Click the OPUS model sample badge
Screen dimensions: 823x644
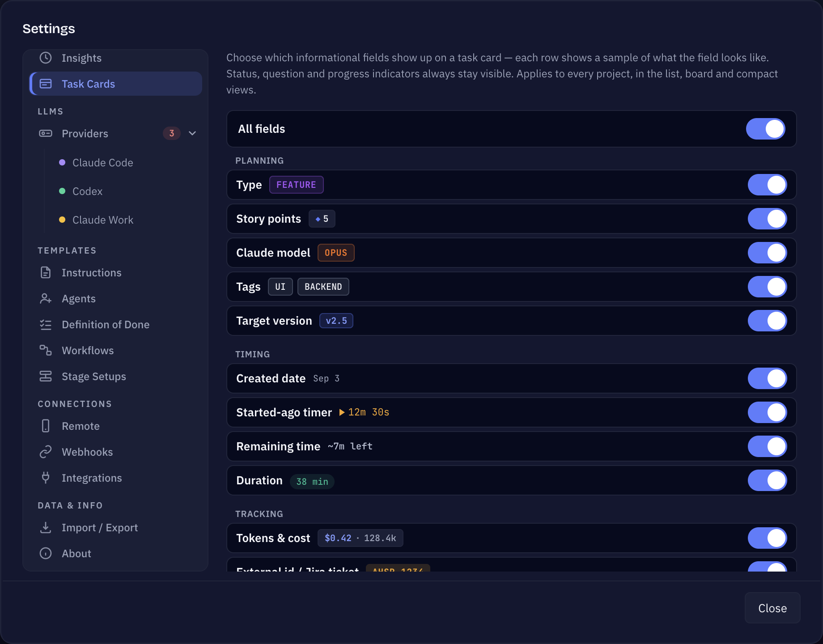pos(336,253)
